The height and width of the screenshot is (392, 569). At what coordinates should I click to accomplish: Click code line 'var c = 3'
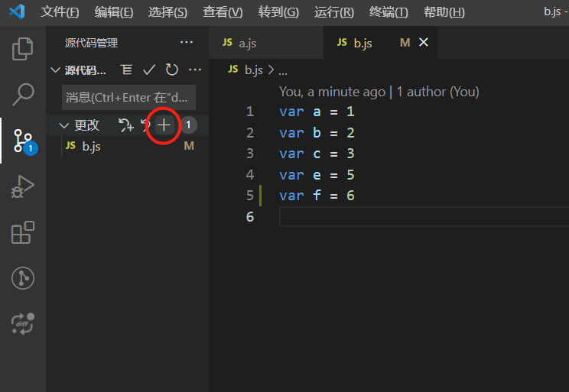coord(317,154)
